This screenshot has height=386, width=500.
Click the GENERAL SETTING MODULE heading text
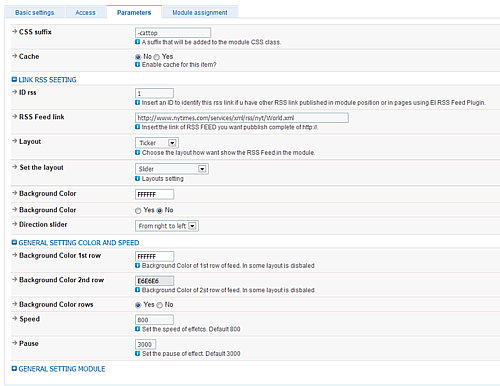[62, 369]
